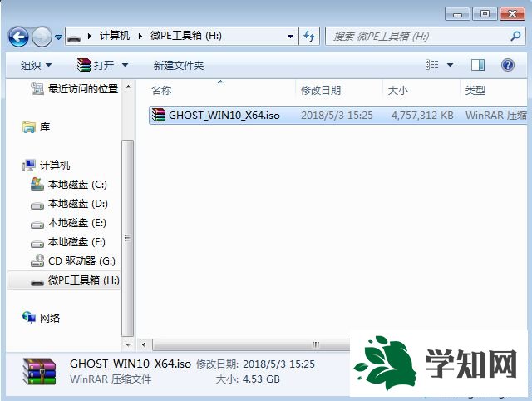The height and width of the screenshot is (401, 532).
Task: Select 库 in the navigation pane
Action: pyautogui.click(x=45, y=127)
